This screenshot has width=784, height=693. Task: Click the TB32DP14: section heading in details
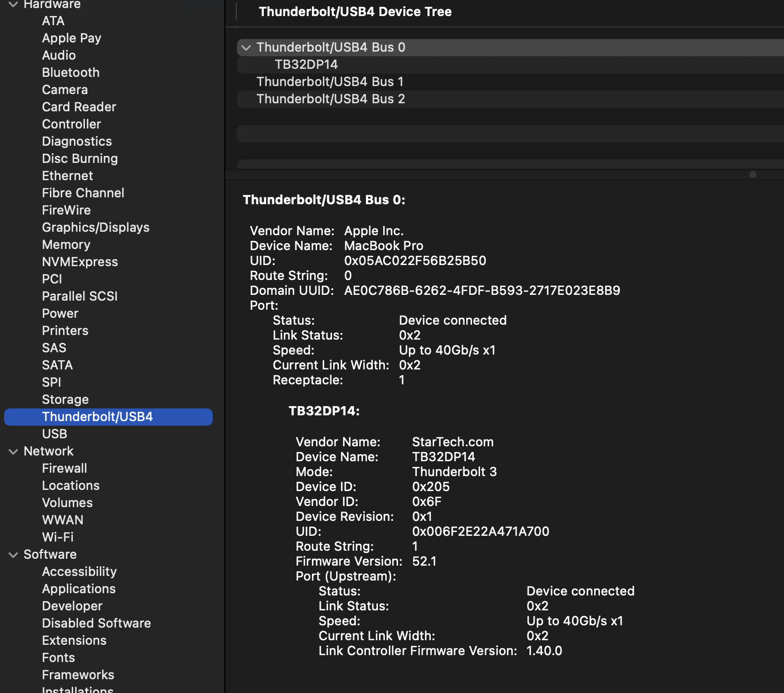[324, 411]
